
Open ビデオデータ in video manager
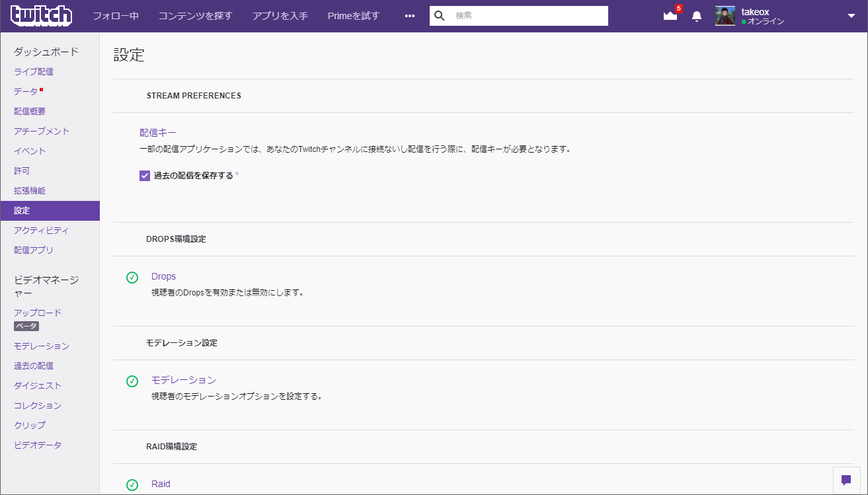click(38, 445)
